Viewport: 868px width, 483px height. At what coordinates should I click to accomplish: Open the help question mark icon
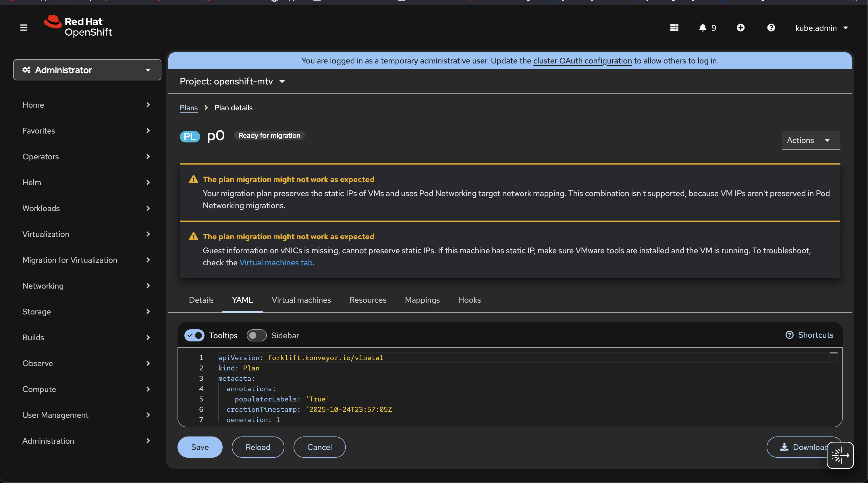(771, 28)
